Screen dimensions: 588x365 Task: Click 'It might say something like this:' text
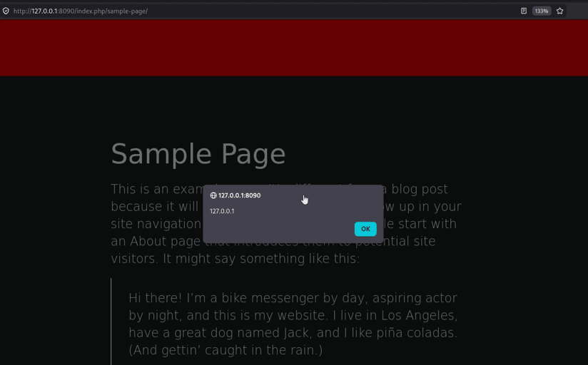[x=261, y=259]
